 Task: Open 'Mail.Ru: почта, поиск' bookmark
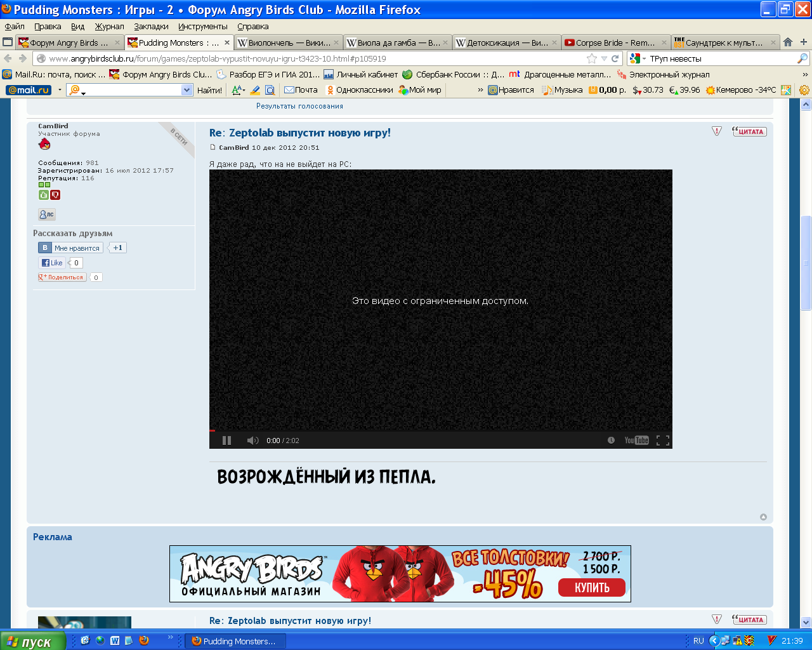[54, 74]
